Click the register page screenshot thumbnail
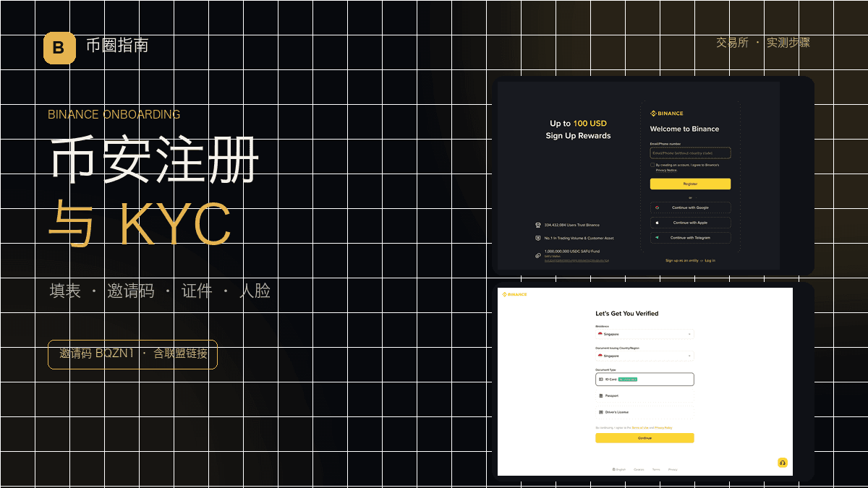 [x=639, y=176]
